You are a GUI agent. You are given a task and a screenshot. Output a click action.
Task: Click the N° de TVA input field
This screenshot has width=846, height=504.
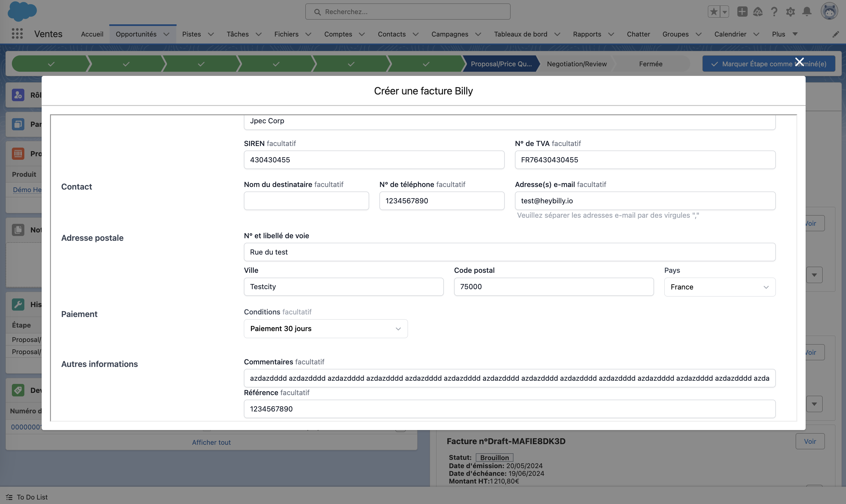(x=645, y=160)
